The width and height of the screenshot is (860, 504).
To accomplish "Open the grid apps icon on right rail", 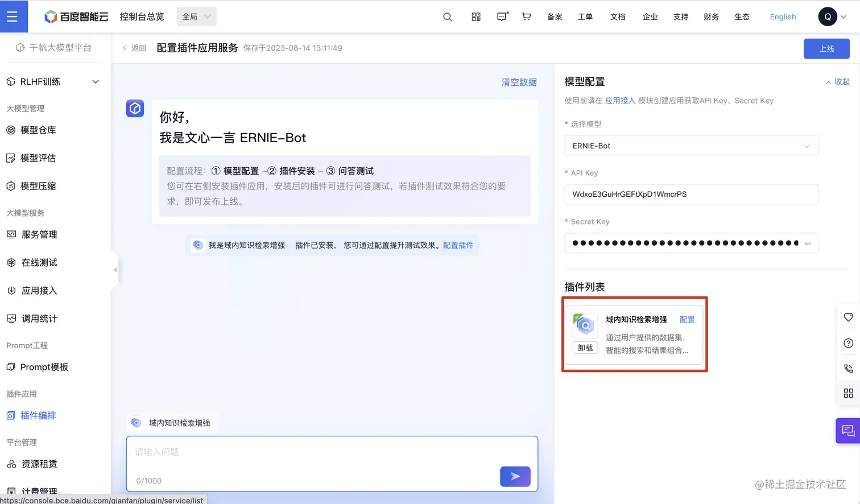I will (x=848, y=393).
